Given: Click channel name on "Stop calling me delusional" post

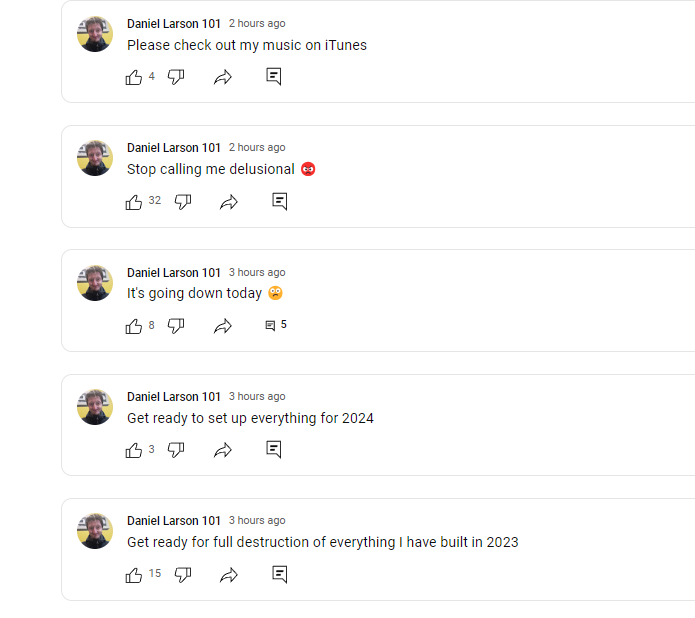Looking at the screenshot, I should 174,148.
